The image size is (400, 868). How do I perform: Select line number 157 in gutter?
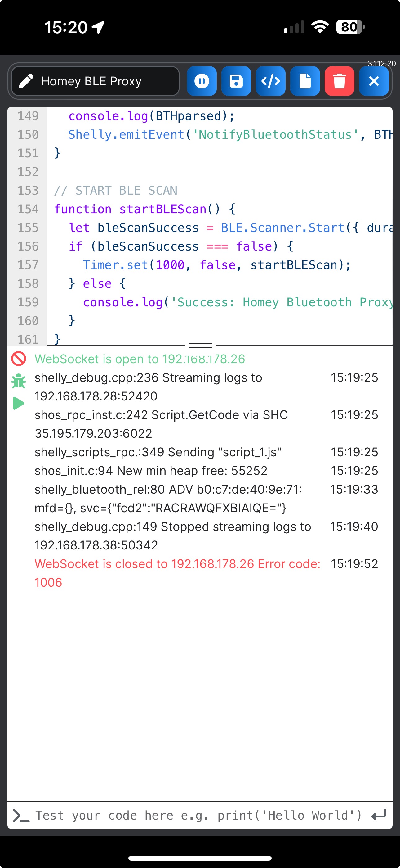(28, 265)
